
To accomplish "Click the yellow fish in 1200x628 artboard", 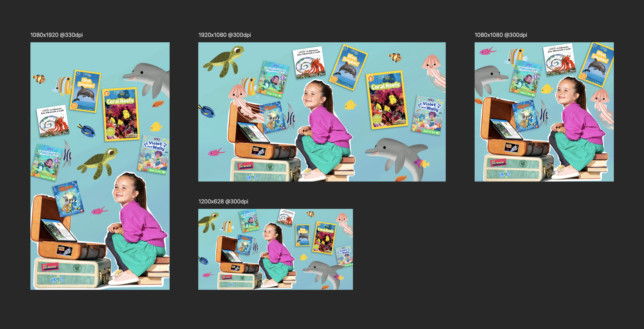I will point(303,257).
